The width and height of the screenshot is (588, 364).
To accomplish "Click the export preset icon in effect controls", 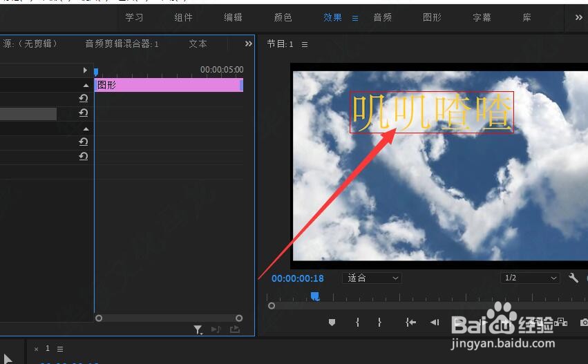I will click(235, 329).
